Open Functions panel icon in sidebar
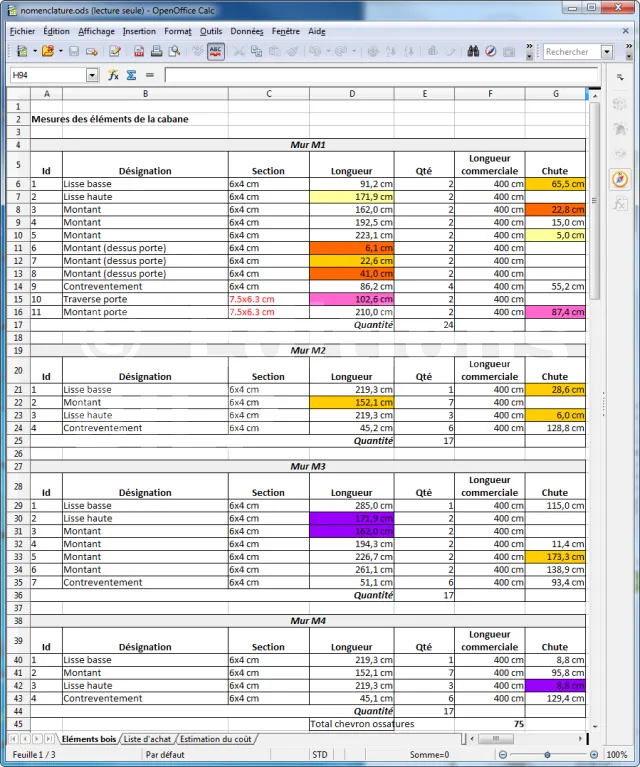 pyautogui.click(x=620, y=204)
